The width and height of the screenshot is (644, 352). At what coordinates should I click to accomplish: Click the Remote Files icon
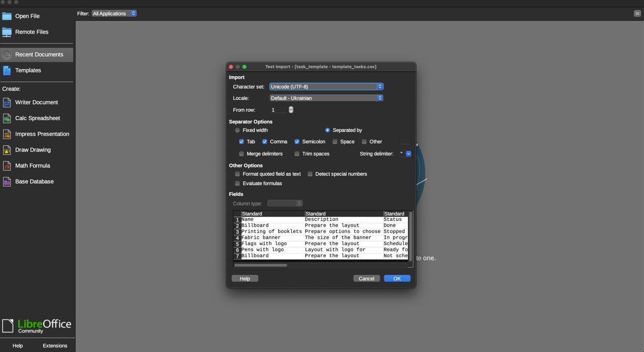tap(7, 32)
